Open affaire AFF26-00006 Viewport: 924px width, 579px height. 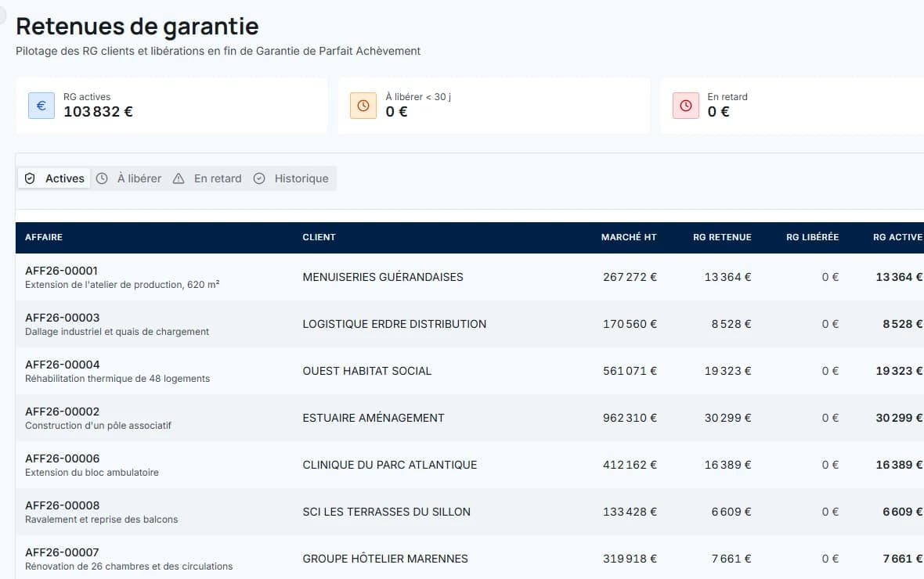click(63, 459)
